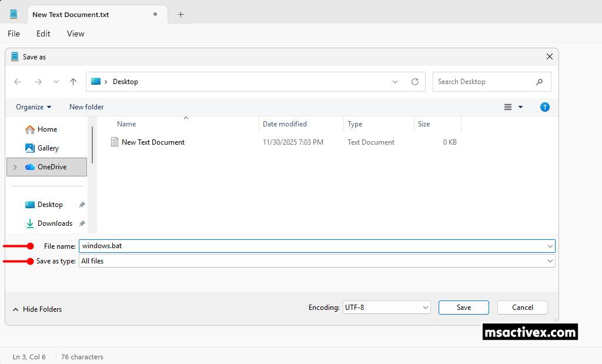This screenshot has height=364, width=602.
Task: Open Gallery in navigation pane
Action: [48, 148]
